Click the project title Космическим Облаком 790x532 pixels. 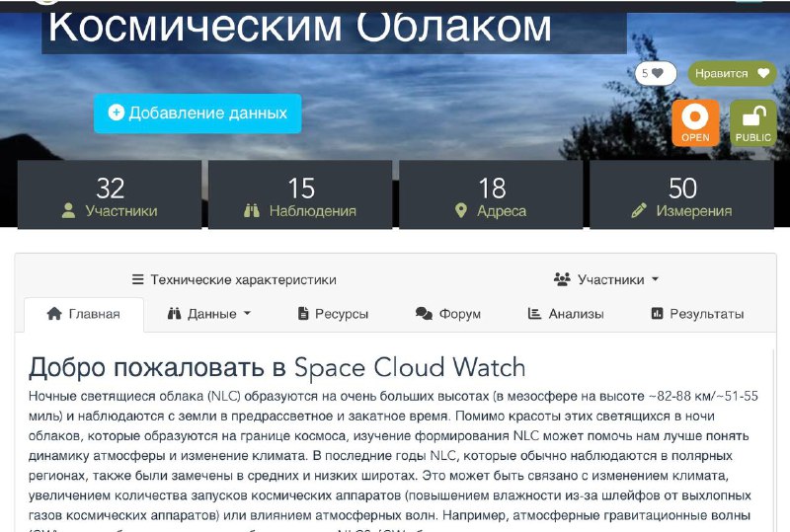click(x=300, y=28)
